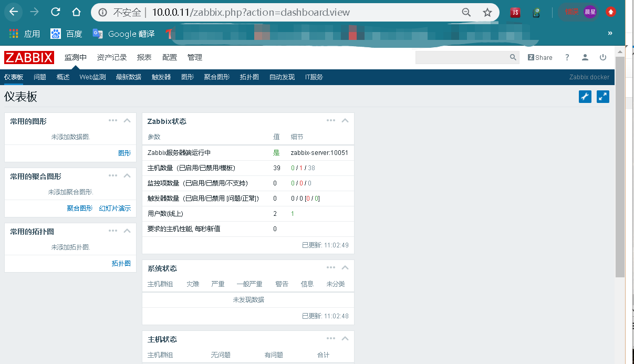The image size is (634, 364).
Task: Select the 图形 submenu tab
Action: coord(188,77)
